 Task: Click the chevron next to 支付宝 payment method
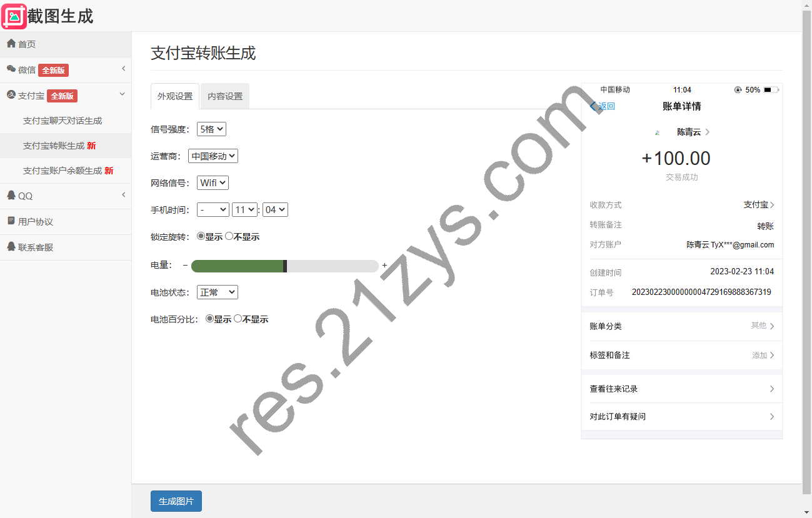click(772, 205)
